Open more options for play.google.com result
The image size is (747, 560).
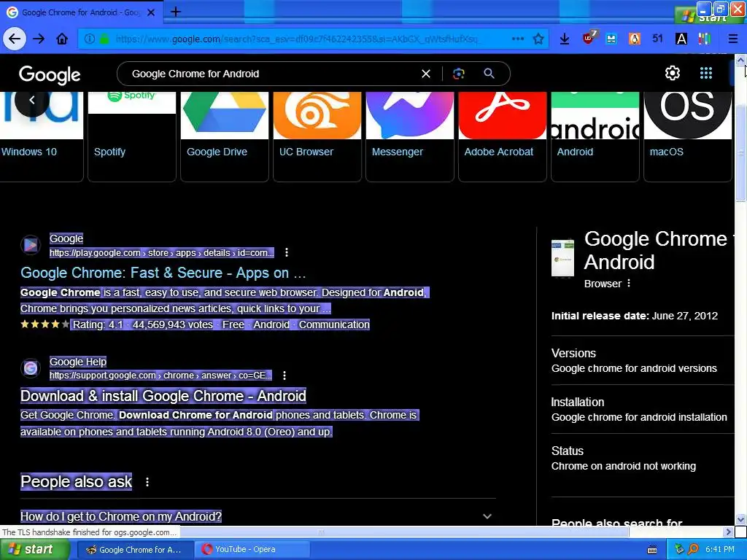pos(286,252)
